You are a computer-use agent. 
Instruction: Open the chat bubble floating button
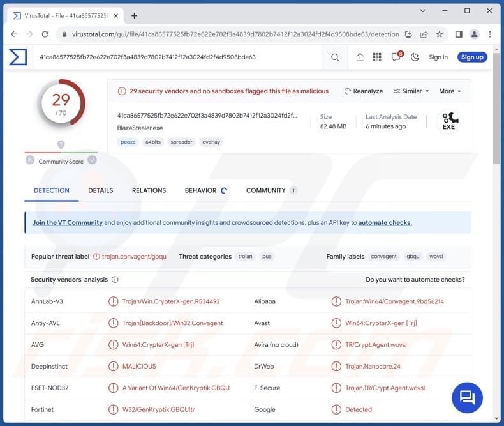pos(467,398)
